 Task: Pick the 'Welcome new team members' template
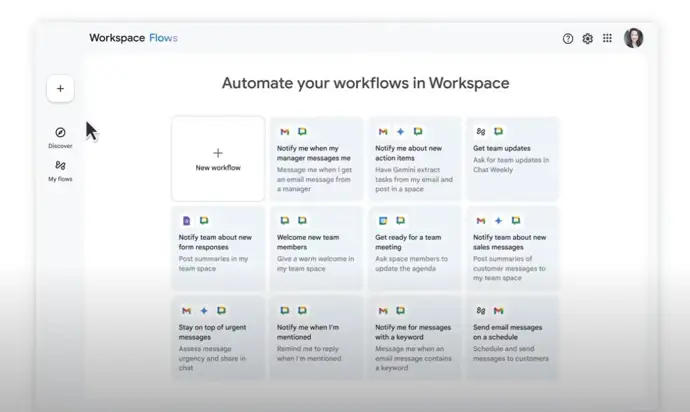point(315,248)
